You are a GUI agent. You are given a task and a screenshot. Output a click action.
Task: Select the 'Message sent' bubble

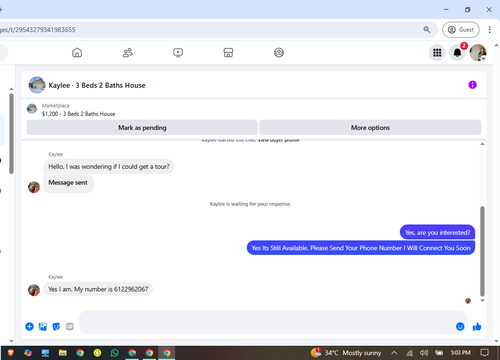coord(68,183)
